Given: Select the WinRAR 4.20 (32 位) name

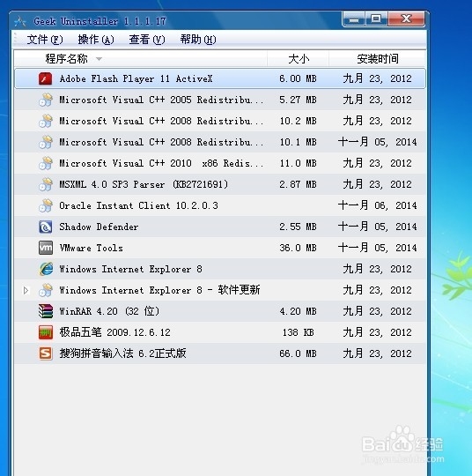Looking at the screenshot, I should pyautogui.click(x=109, y=311).
